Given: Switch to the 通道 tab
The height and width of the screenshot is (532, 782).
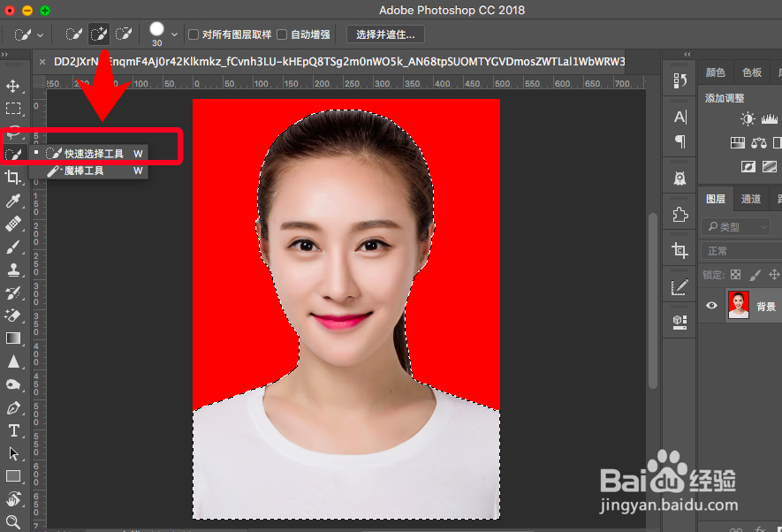Looking at the screenshot, I should (x=750, y=199).
